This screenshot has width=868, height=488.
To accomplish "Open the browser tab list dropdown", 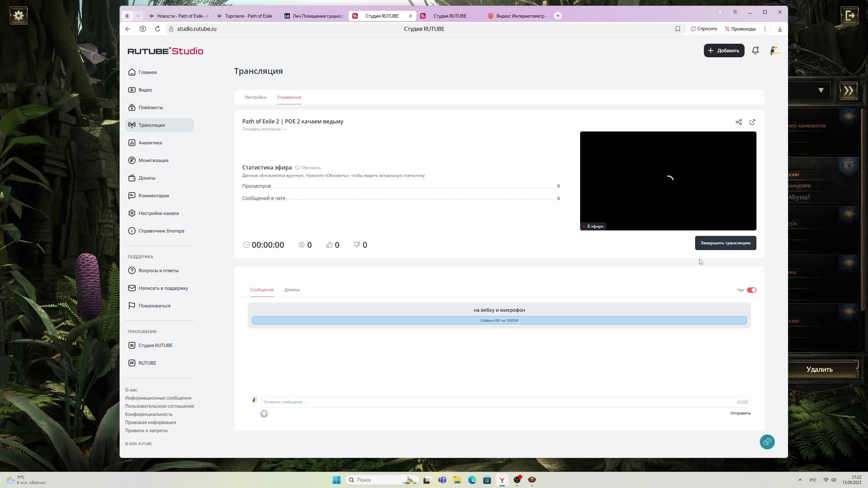I will tap(138, 16).
